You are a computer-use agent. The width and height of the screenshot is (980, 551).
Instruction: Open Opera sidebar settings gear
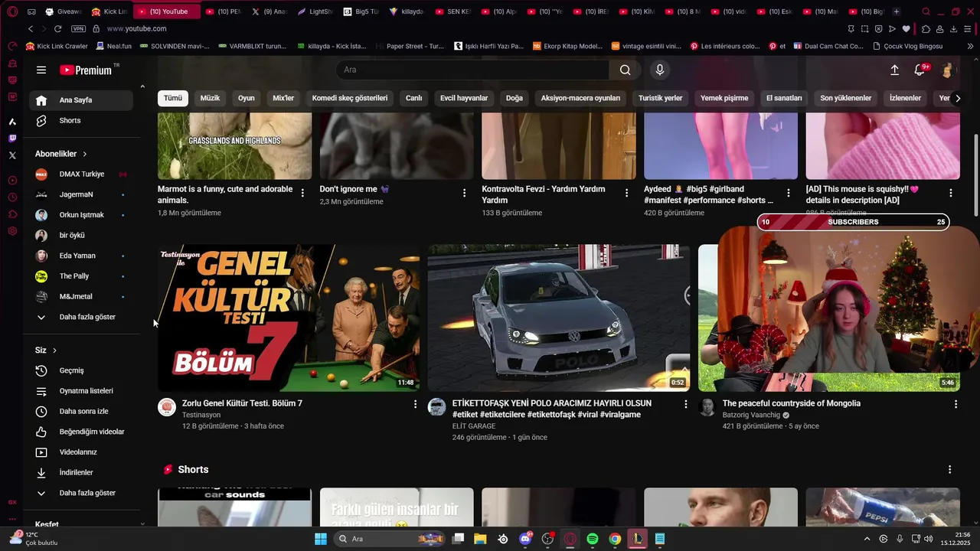coord(12,231)
